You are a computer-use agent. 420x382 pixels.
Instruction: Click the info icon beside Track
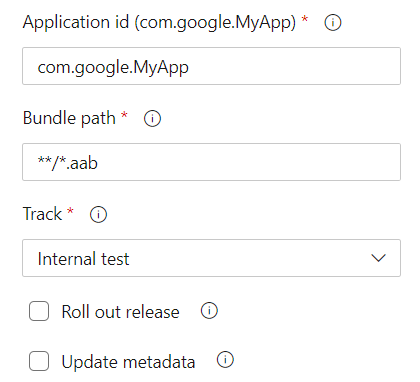click(x=98, y=214)
